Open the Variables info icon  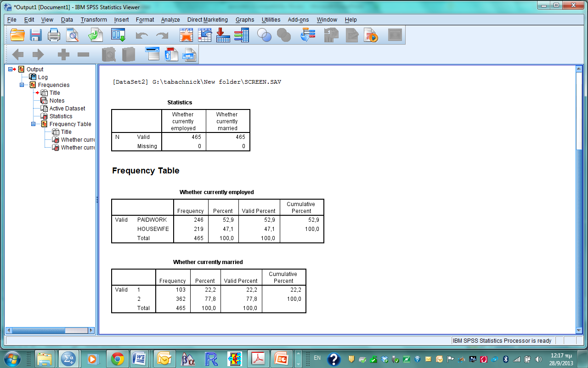(x=241, y=35)
